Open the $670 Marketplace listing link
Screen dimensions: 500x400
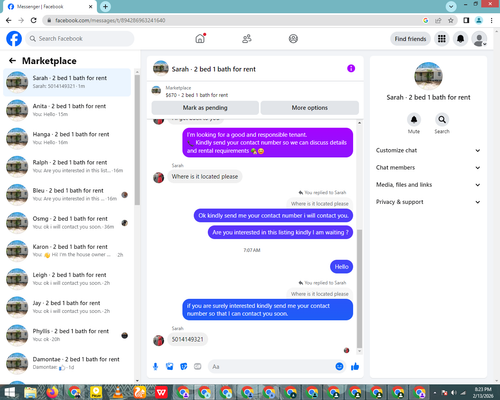click(197, 95)
